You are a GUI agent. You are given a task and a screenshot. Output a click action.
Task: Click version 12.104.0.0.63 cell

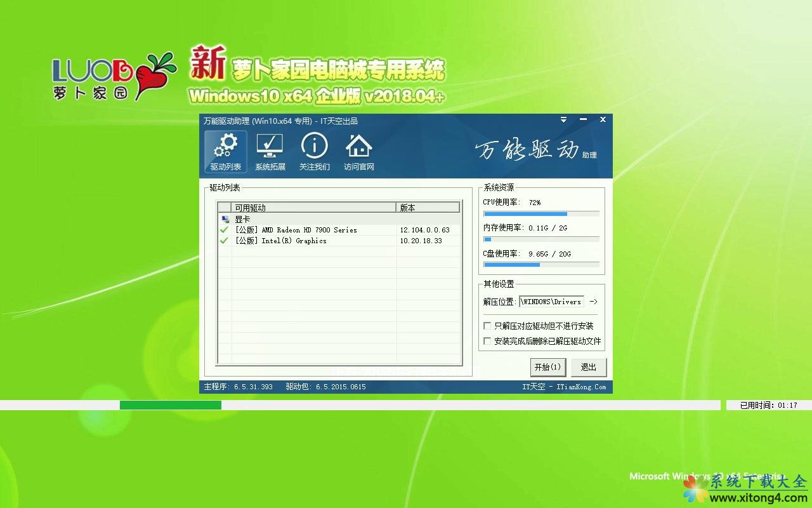coord(424,230)
